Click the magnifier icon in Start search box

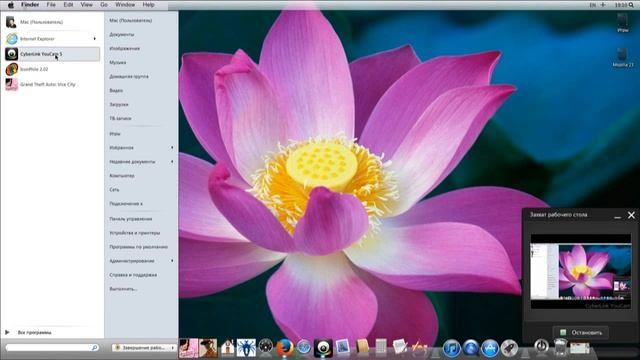tap(95, 348)
